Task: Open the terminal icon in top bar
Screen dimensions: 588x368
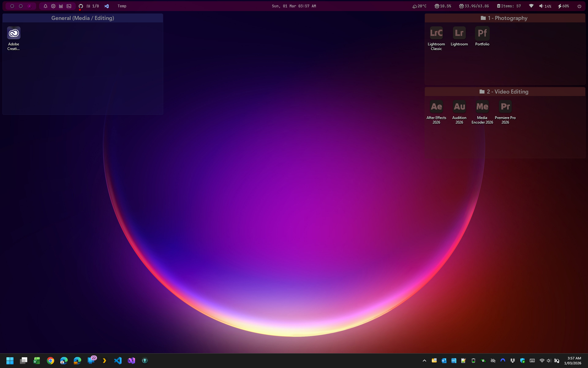Action: (69, 6)
